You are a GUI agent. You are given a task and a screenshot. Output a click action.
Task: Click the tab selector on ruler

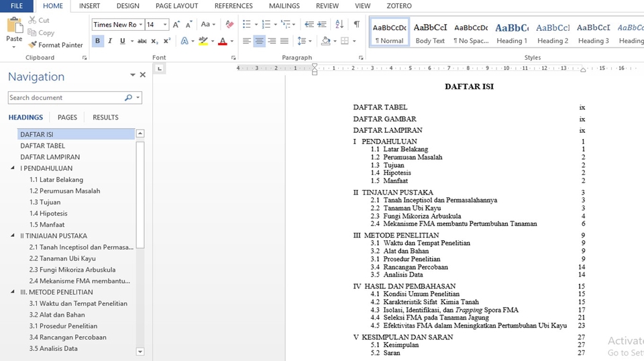[x=160, y=68]
